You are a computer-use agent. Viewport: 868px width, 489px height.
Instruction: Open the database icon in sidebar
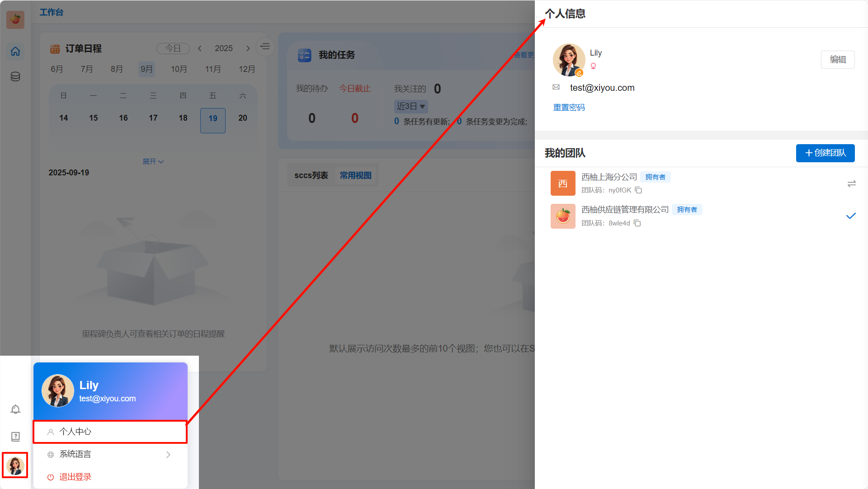click(x=15, y=76)
